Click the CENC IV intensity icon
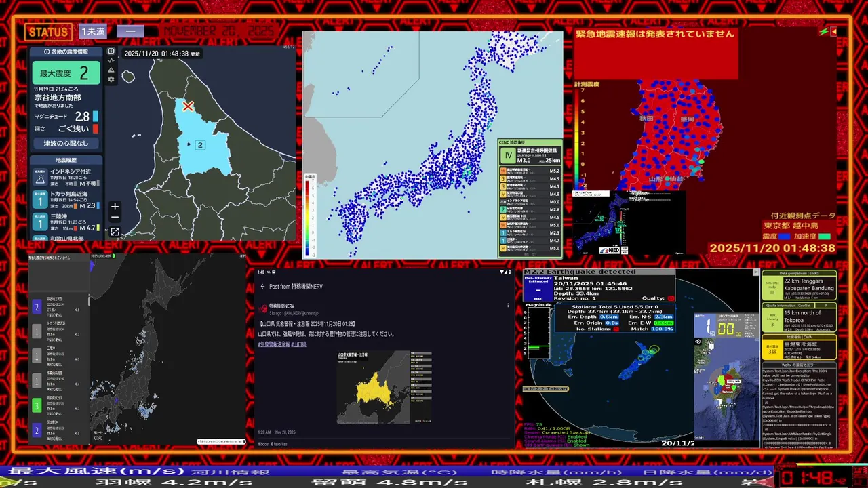The image size is (868, 488). [508, 155]
